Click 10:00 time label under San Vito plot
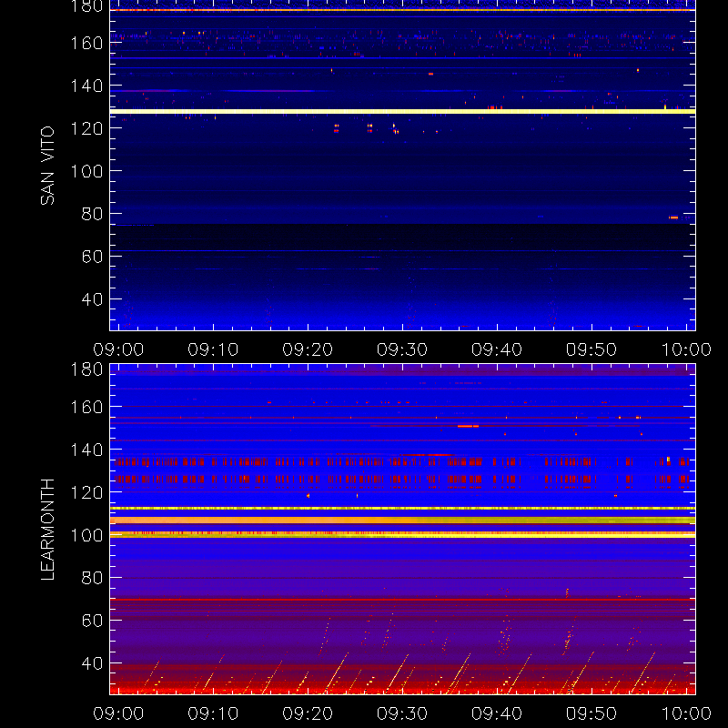This screenshot has height=728, width=728. [x=686, y=349]
